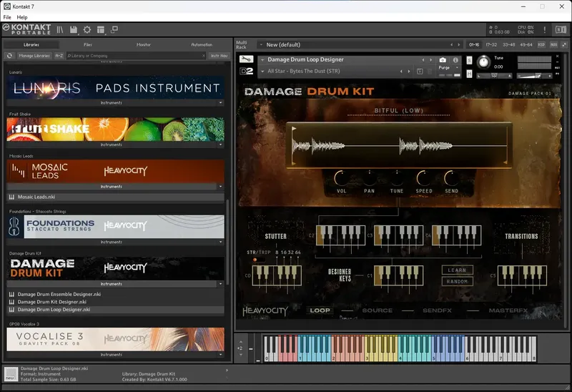
Task: Click the minimized rack view icon
Action: (x=114, y=29)
